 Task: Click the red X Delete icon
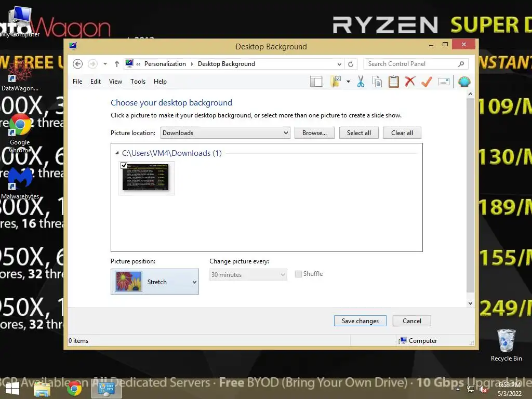coord(410,82)
